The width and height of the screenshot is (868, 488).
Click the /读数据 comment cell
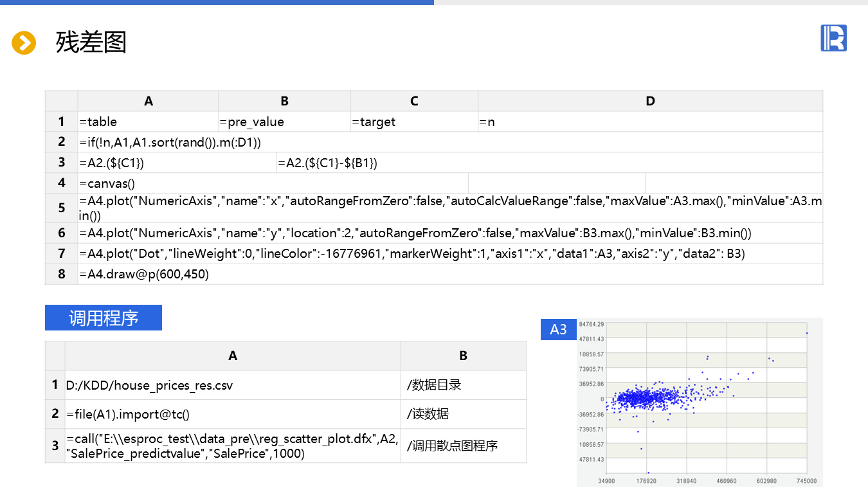point(463,414)
